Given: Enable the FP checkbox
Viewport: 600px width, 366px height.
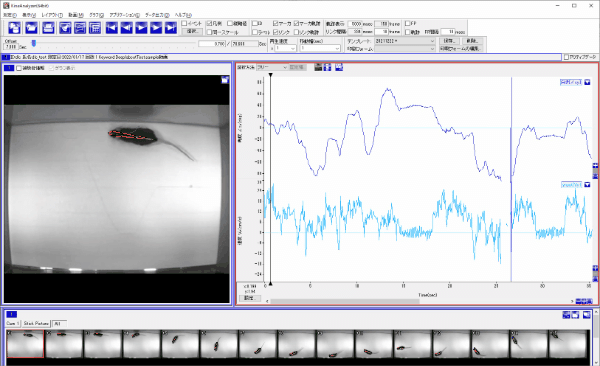Looking at the screenshot, I should click(408, 23).
